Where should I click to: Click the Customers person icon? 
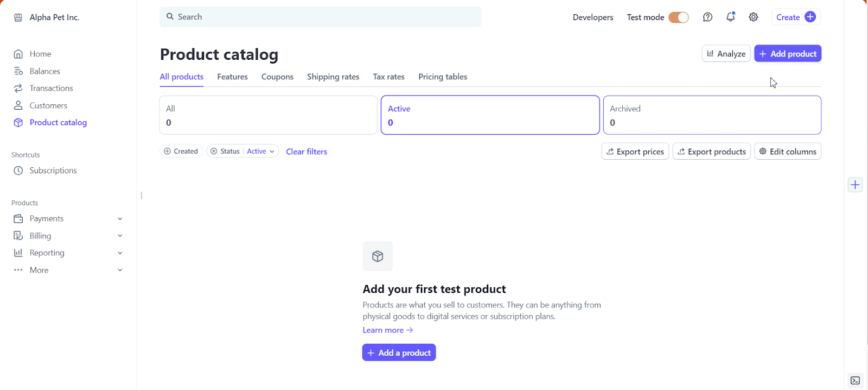(x=18, y=105)
